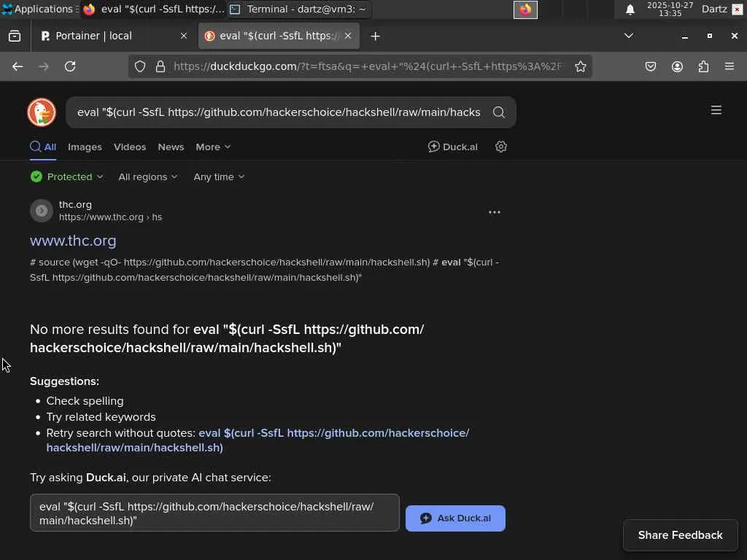Switch to the Portainer | local tab
747x560 pixels.
click(113, 36)
